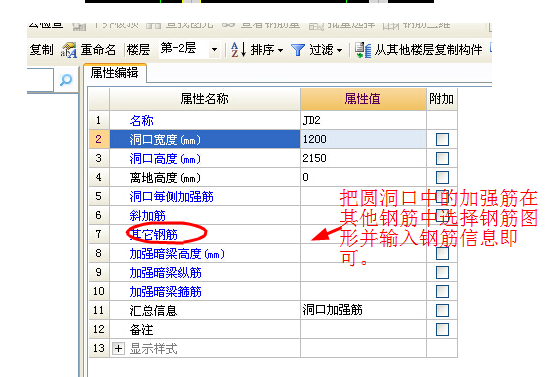The width and height of the screenshot is (555, 377).
Task: Click the 重命名 rename icon
Action: click(x=69, y=50)
